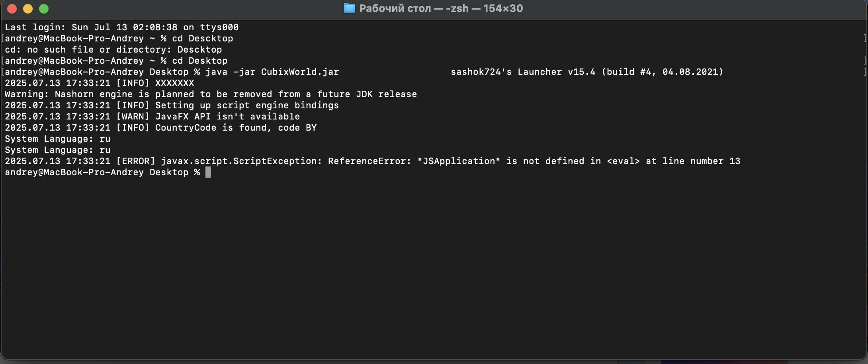Click the "XXXXXXX" info log text

tap(174, 83)
